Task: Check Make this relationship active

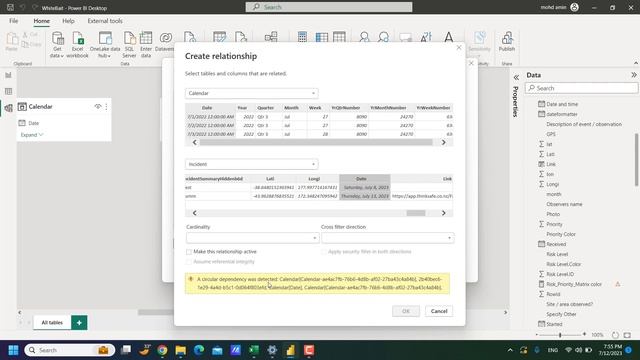Action: 189,252
